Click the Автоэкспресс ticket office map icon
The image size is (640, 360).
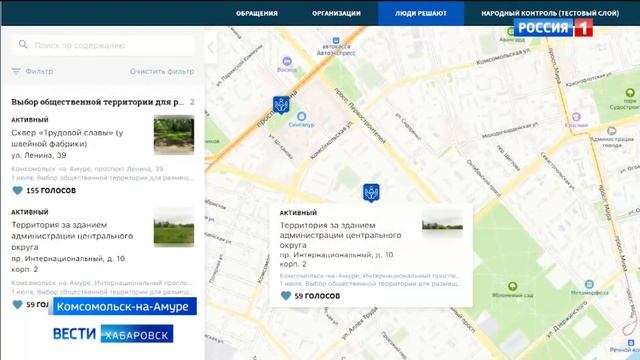tap(336, 40)
